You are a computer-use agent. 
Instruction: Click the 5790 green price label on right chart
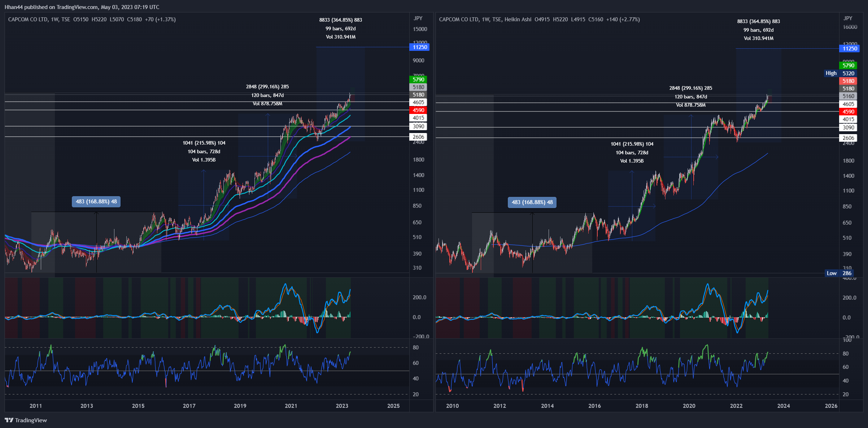click(x=848, y=66)
